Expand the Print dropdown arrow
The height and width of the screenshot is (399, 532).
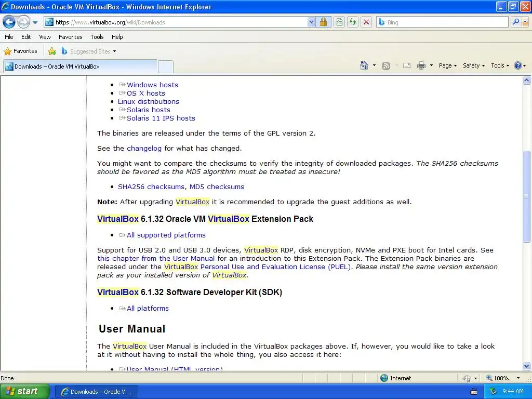point(431,65)
